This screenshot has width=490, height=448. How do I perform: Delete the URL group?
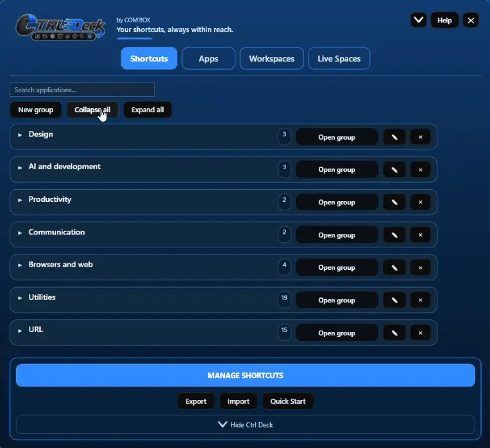(420, 333)
